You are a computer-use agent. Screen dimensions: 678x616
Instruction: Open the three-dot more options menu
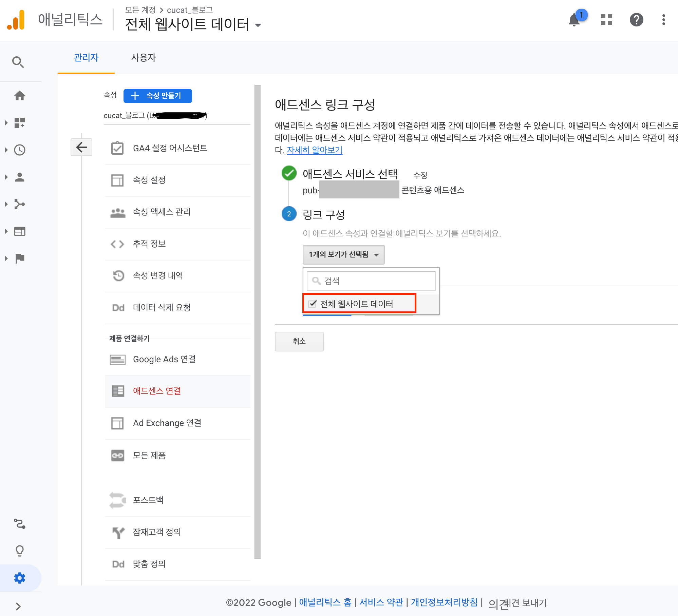(x=664, y=20)
